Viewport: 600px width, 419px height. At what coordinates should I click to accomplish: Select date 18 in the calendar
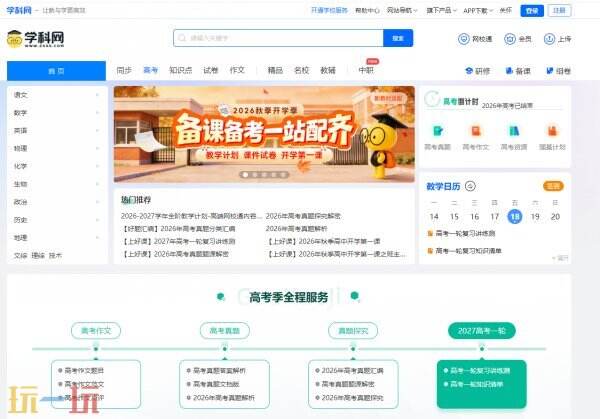click(x=515, y=217)
